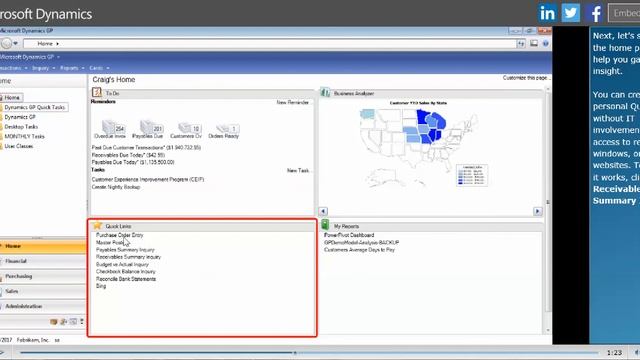Open Payables Summary Inquiry quick link

[125, 250]
